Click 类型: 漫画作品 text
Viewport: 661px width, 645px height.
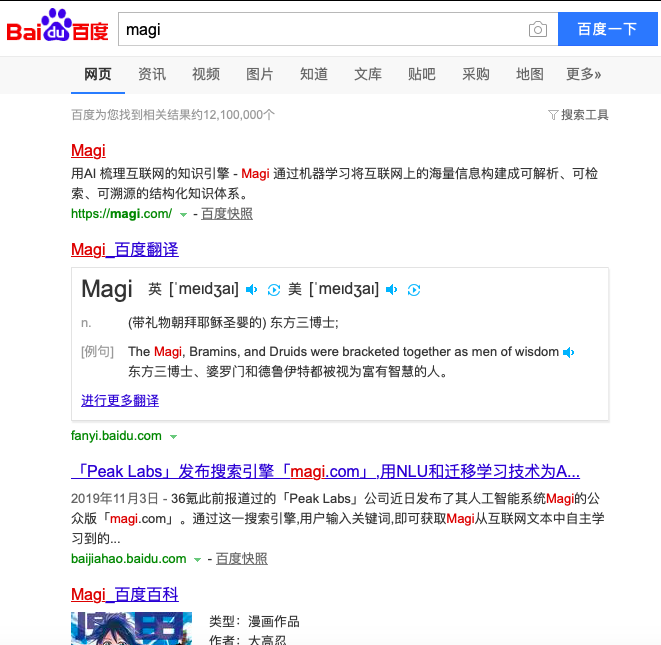(x=254, y=621)
